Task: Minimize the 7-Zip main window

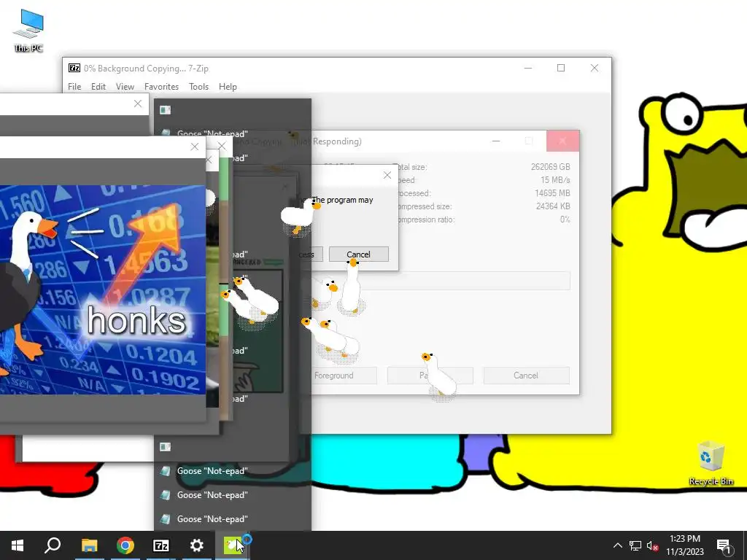Action: 528,68
